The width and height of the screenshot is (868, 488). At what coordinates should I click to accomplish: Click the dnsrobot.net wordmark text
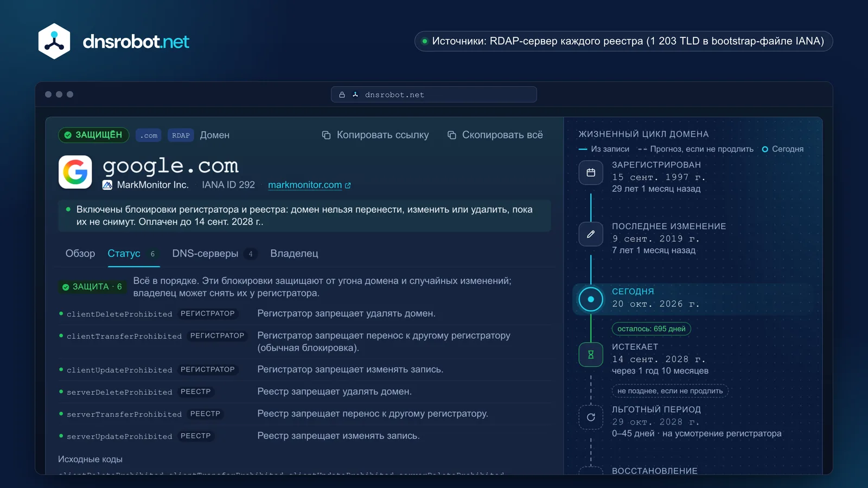[136, 42]
